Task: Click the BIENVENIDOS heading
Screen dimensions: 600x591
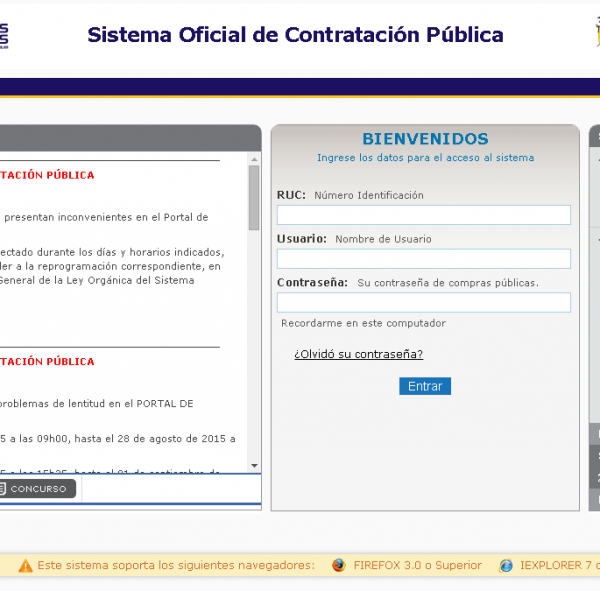Action: [x=425, y=139]
